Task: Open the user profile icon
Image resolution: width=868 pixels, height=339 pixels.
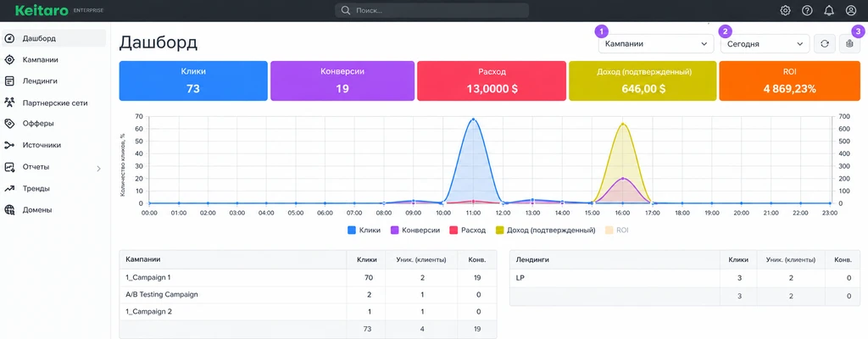Action: (851, 10)
